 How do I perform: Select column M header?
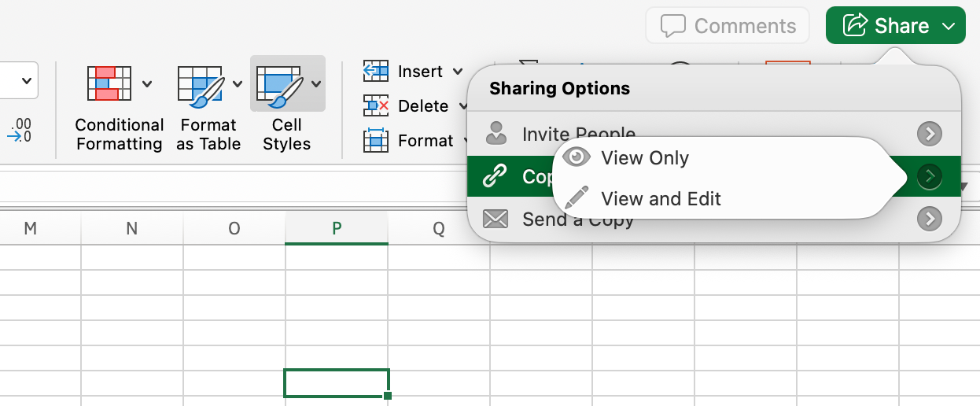pos(30,228)
